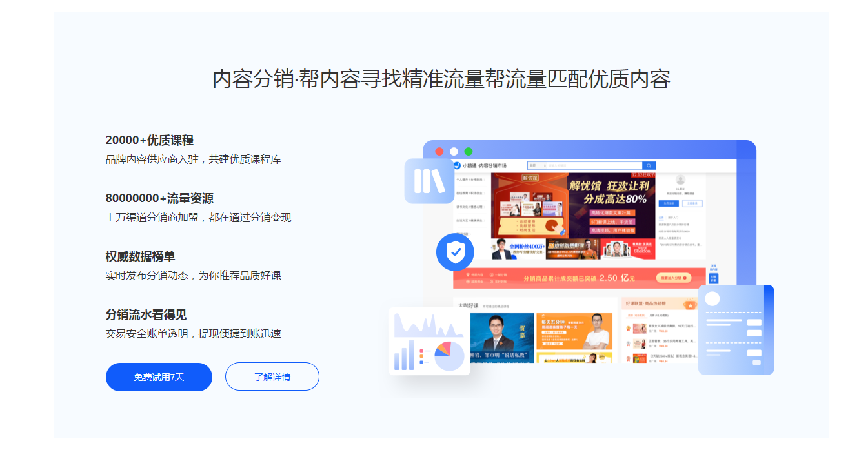Click the red dot in browser mockup
Viewport: 868px width, 452px height.
[x=439, y=152]
